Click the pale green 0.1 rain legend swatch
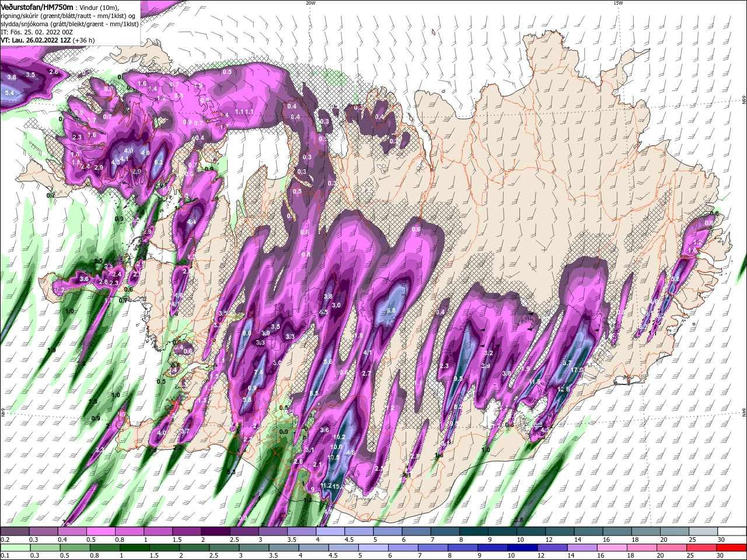This screenshot has height=560, width=747. (15, 548)
